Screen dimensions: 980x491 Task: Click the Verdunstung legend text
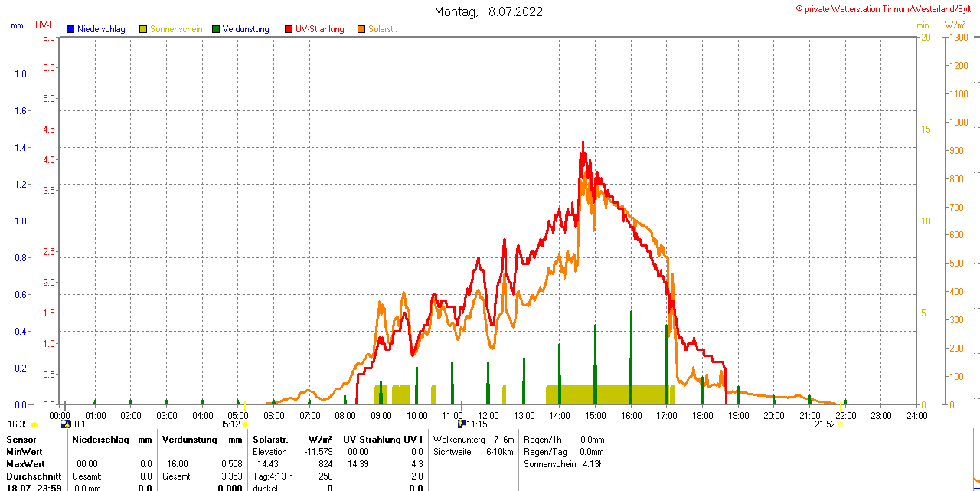[246, 29]
